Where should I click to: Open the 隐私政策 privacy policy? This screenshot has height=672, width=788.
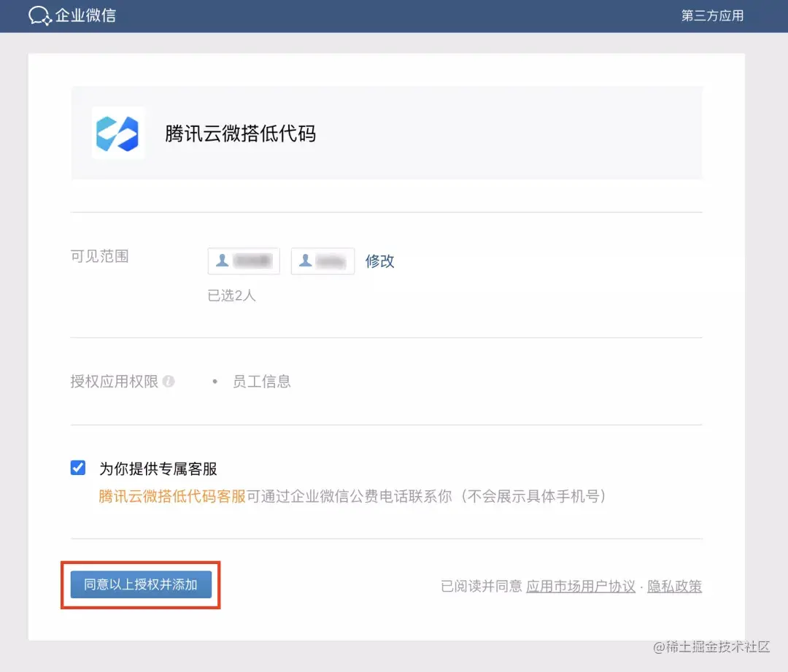coord(674,586)
